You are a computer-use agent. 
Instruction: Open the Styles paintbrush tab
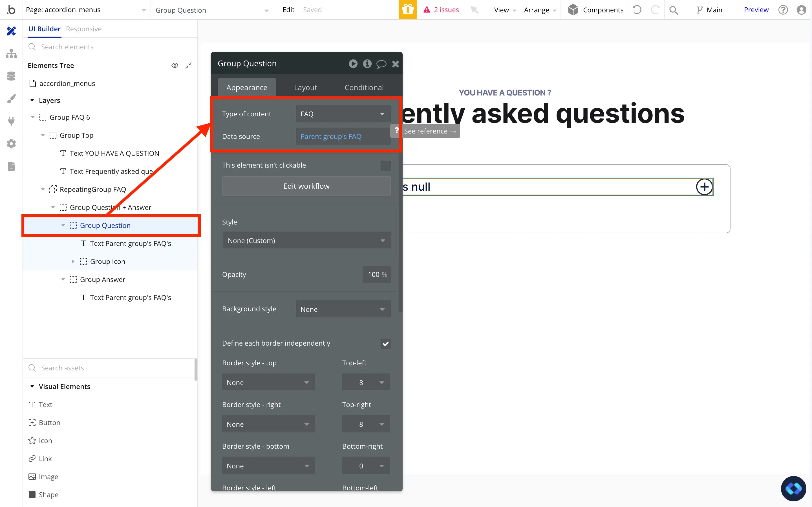[11, 99]
